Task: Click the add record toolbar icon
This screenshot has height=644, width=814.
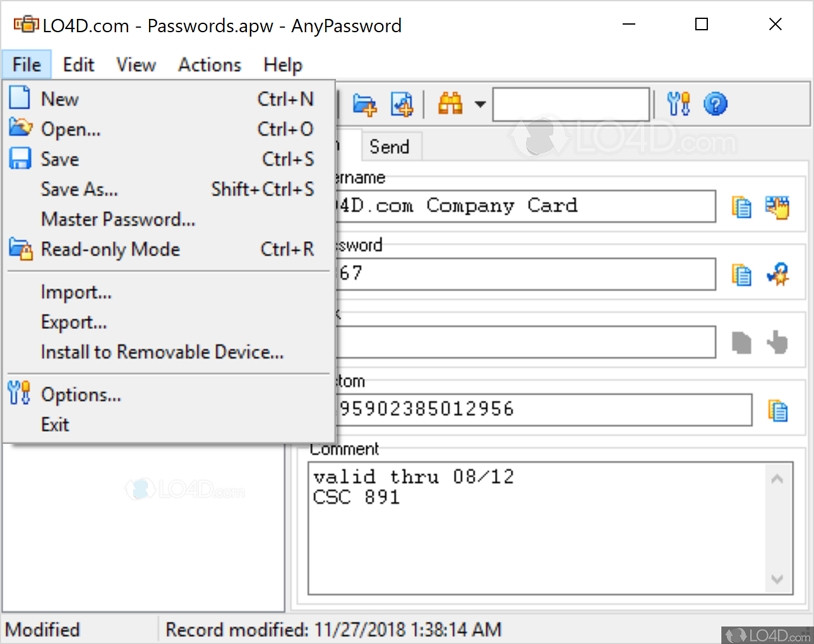Action: tap(402, 104)
